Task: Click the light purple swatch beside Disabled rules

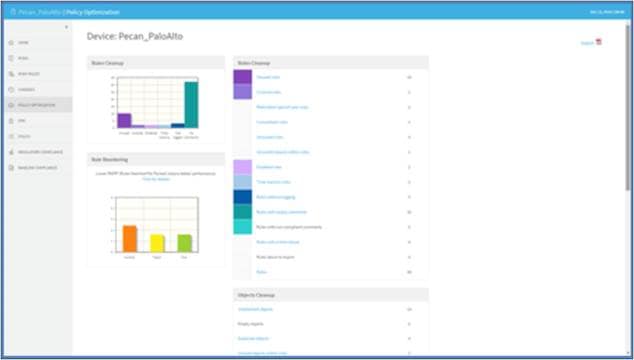Action: point(243,167)
